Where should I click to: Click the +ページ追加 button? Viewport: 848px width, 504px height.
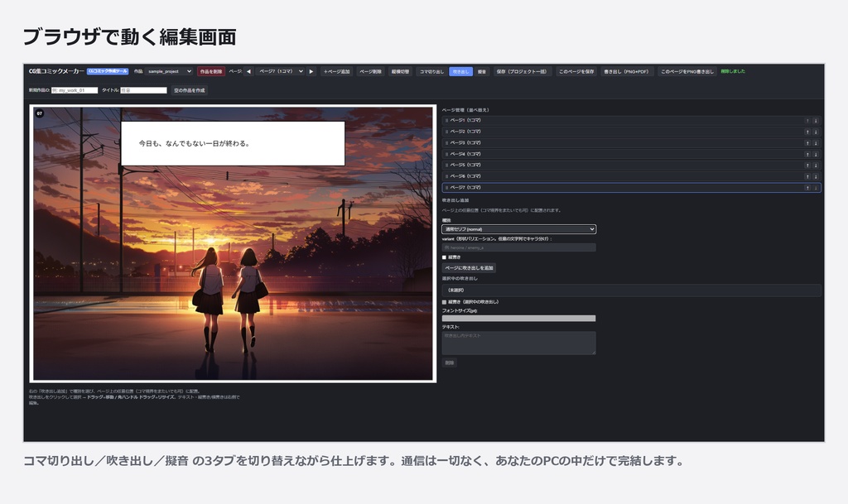pyautogui.click(x=336, y=71)
